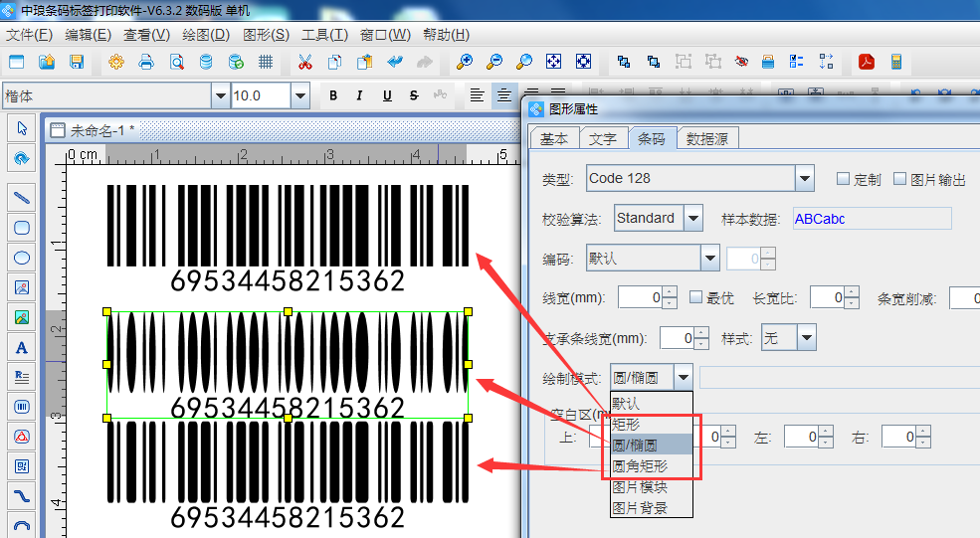This screenshot has height=538, width=980.
Task: Open the Standard checksum algorithm dropdown
Action: pos(693,218)
